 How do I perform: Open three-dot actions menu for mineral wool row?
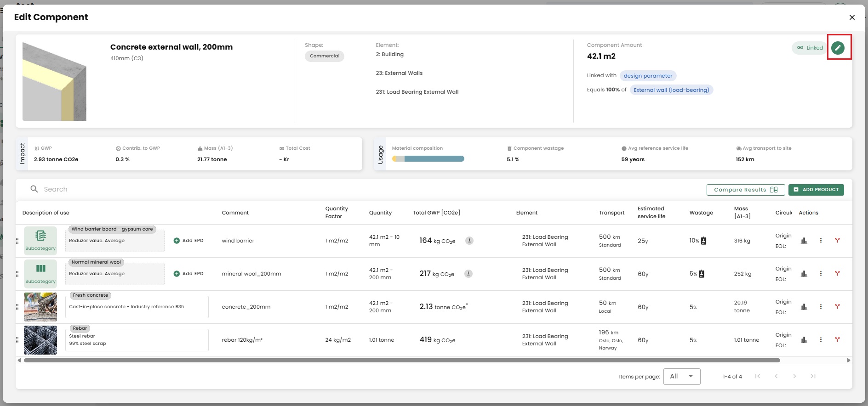tap(821, 274)
